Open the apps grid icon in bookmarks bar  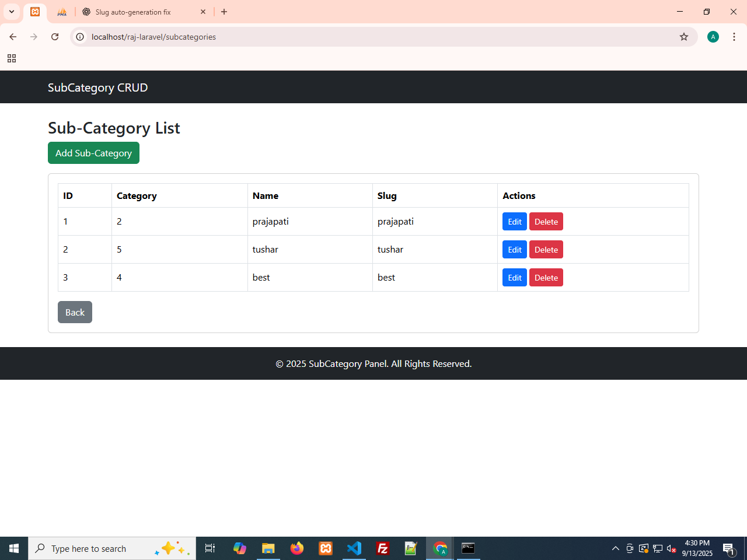12,58
